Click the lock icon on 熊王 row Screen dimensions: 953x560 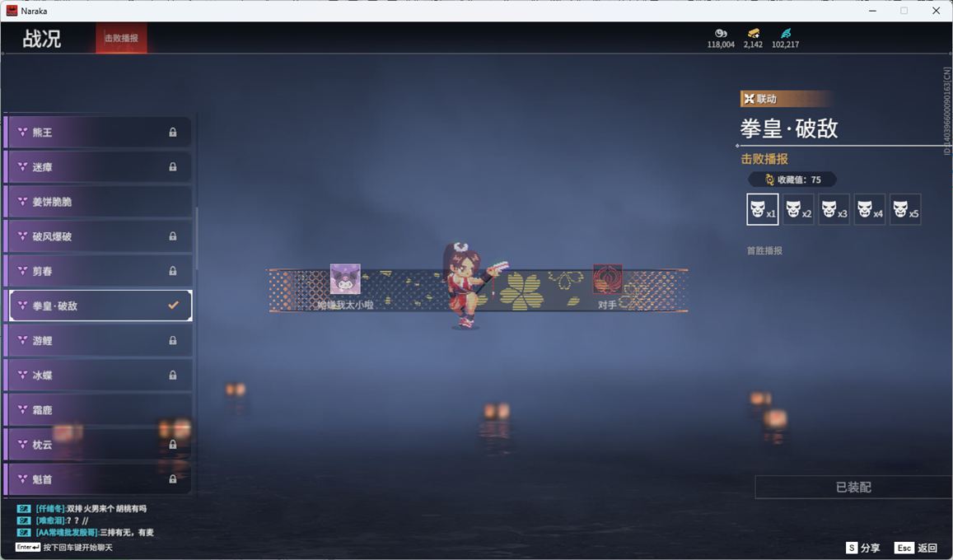(173, 133)
